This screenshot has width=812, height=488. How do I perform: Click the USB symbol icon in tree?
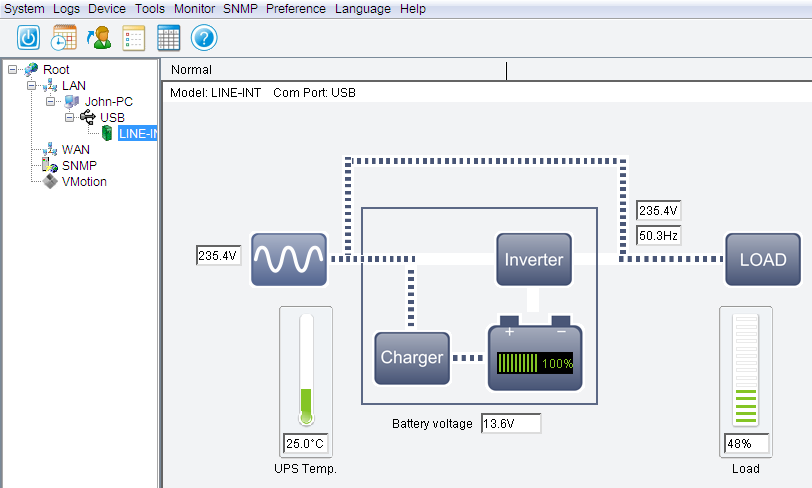tap(88, 118)
